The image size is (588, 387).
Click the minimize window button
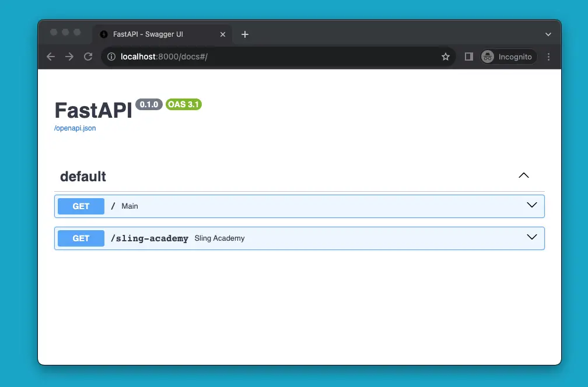pos(65,32)
